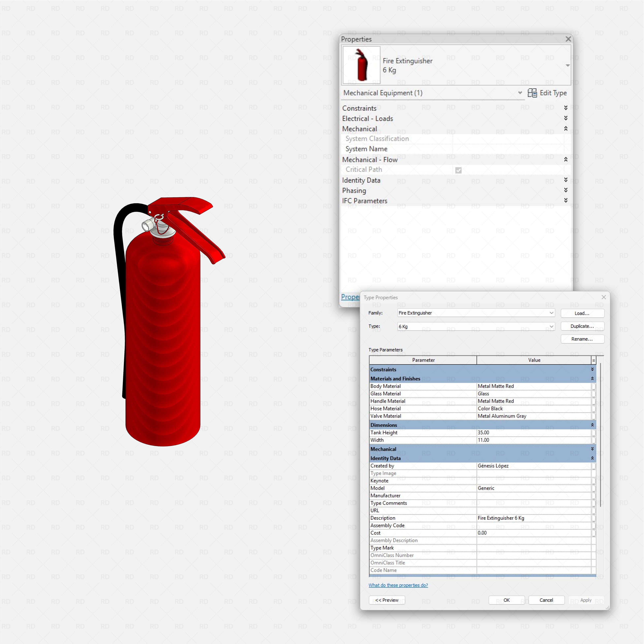
Task: Click the Fire Extinguisher preview thumbnail
Action: click(x=361, y=65)
